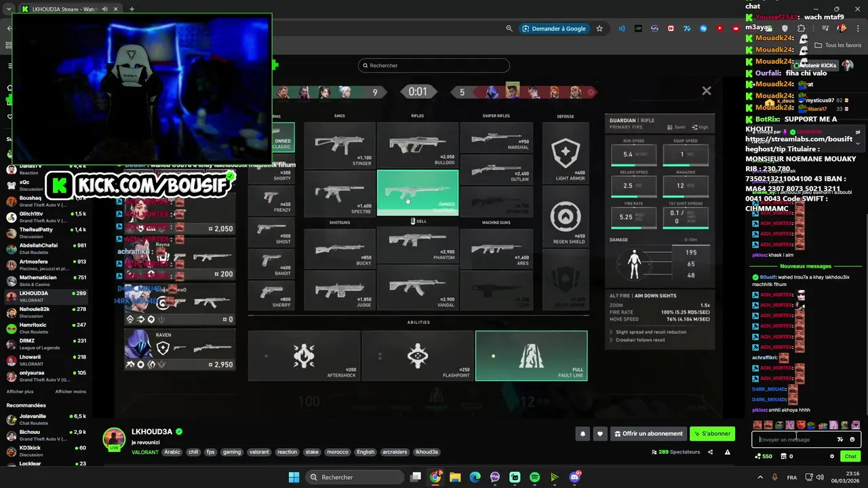
Task: Open Chrome three-dot menu
Action: click(857, 28)
